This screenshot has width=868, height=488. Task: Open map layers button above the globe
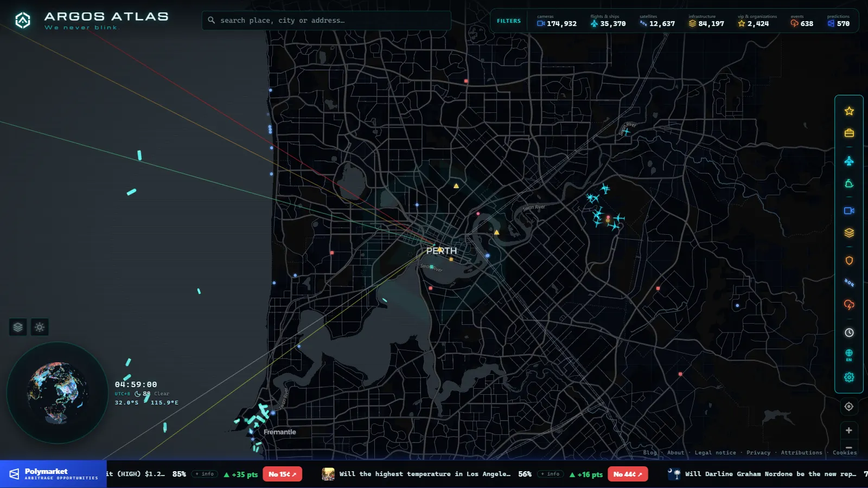coord(18,327)
